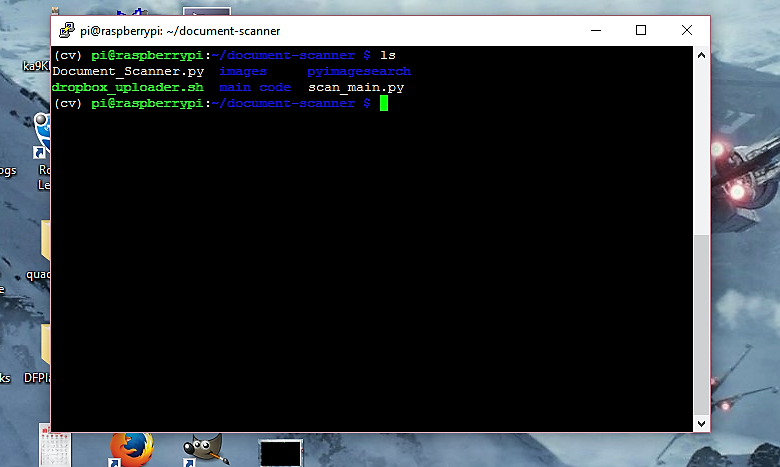Click the DFPl desktop folder label
This screenshot has width=780, height=467.
coord(37,378)
